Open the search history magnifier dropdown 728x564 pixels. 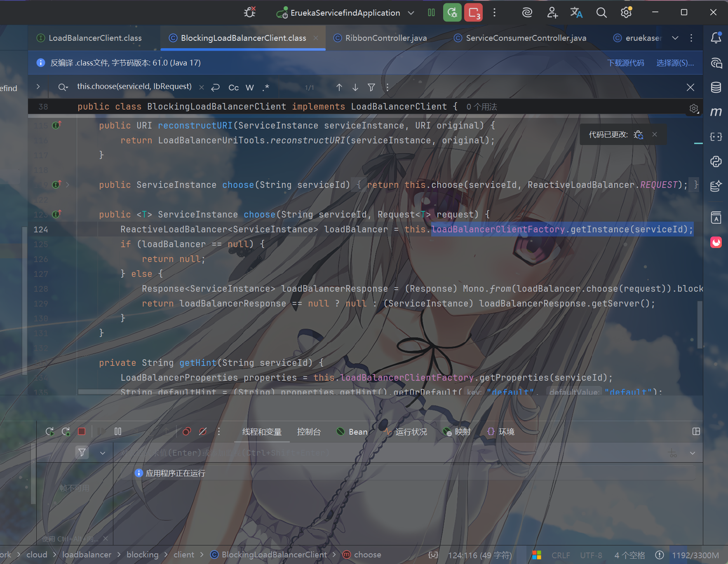click(x=63, y=87)
